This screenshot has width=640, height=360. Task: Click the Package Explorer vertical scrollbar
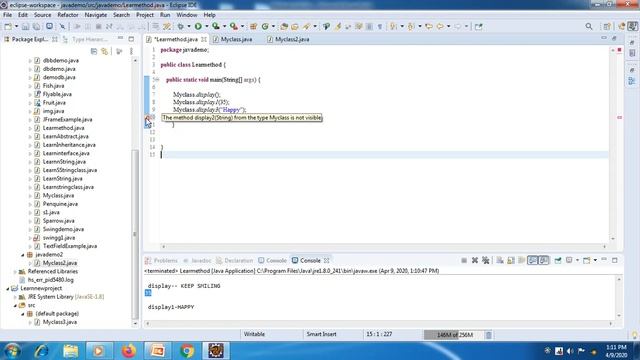coord(135,235)
